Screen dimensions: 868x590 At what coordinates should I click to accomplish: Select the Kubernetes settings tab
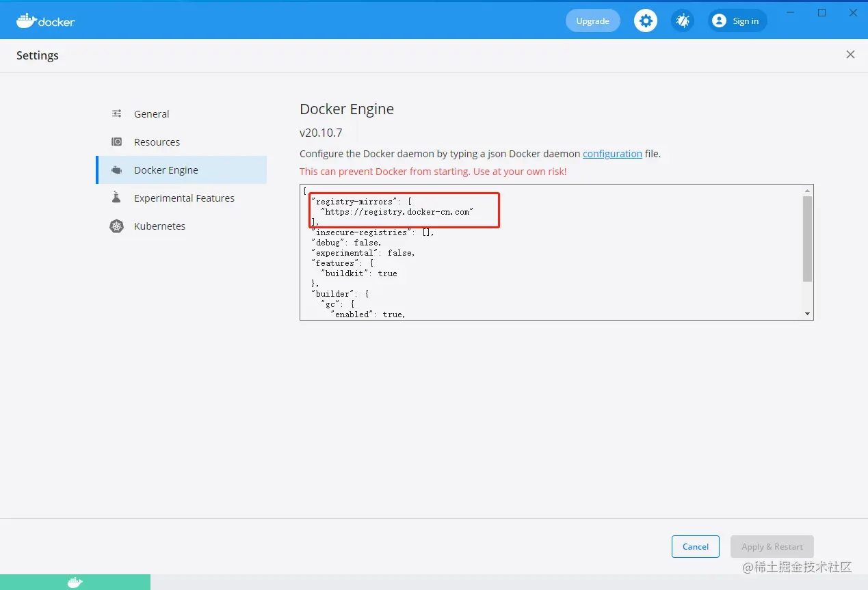pos(181,226)
